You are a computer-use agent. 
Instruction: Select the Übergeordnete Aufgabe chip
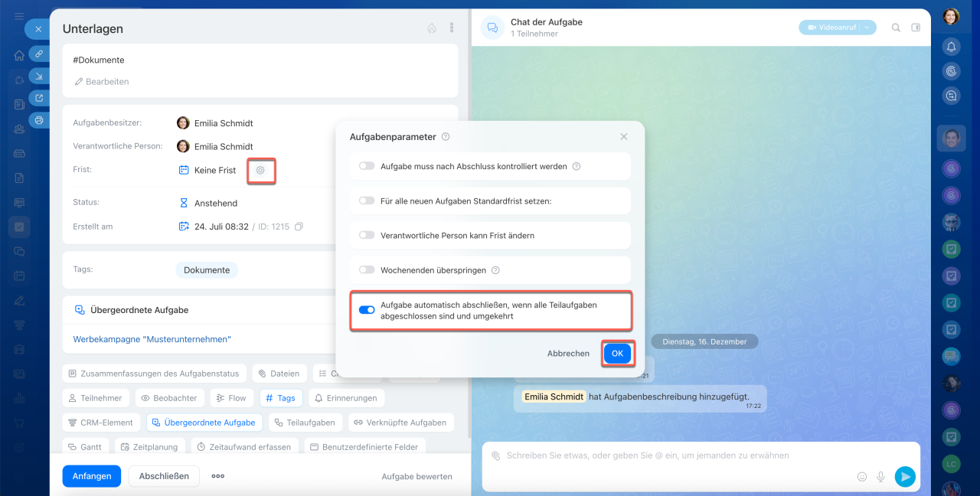(x=204, y=423)
